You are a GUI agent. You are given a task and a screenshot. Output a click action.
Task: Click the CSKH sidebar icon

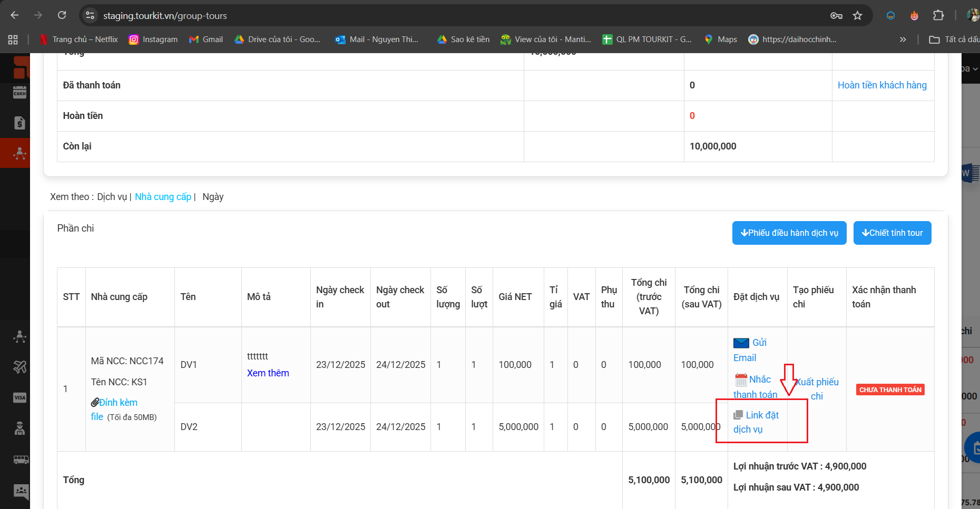19,93
